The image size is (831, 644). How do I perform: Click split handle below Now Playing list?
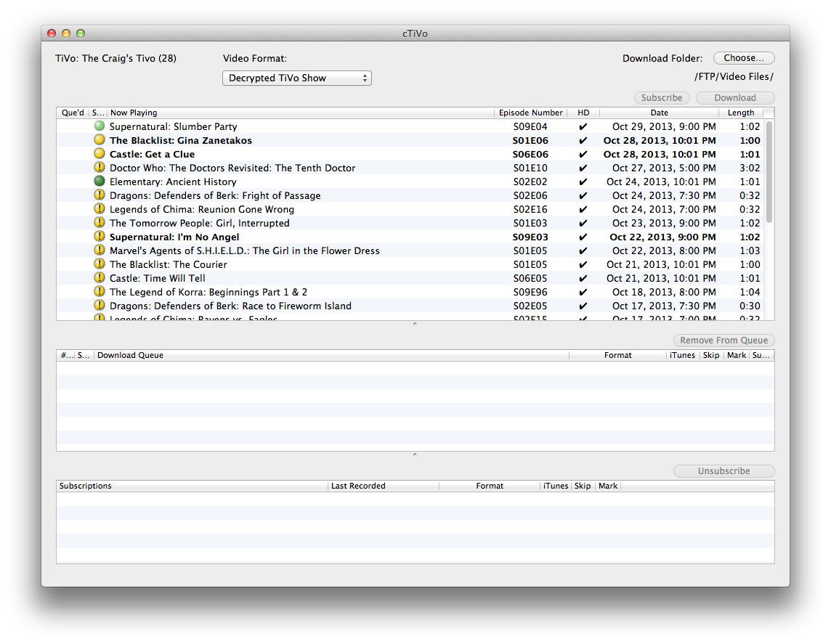(415, 324)
